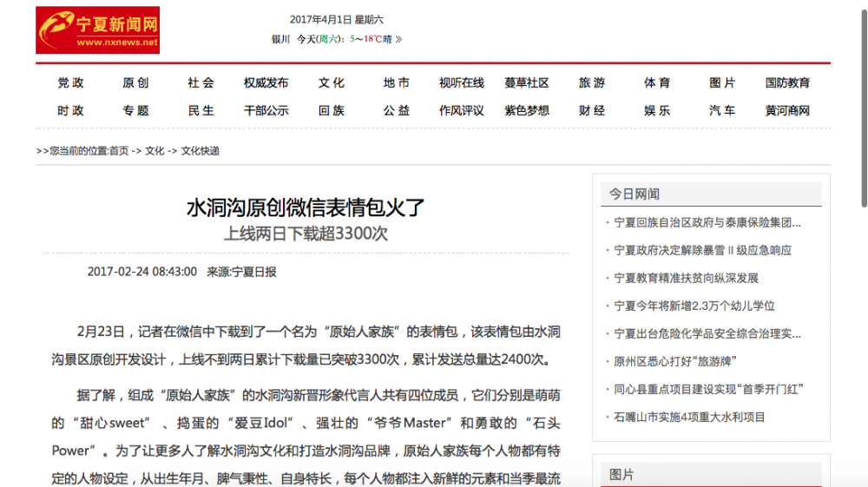Open 干部公示 page
Viewport: 868px width, 487px height.
(x=266, y=111)
